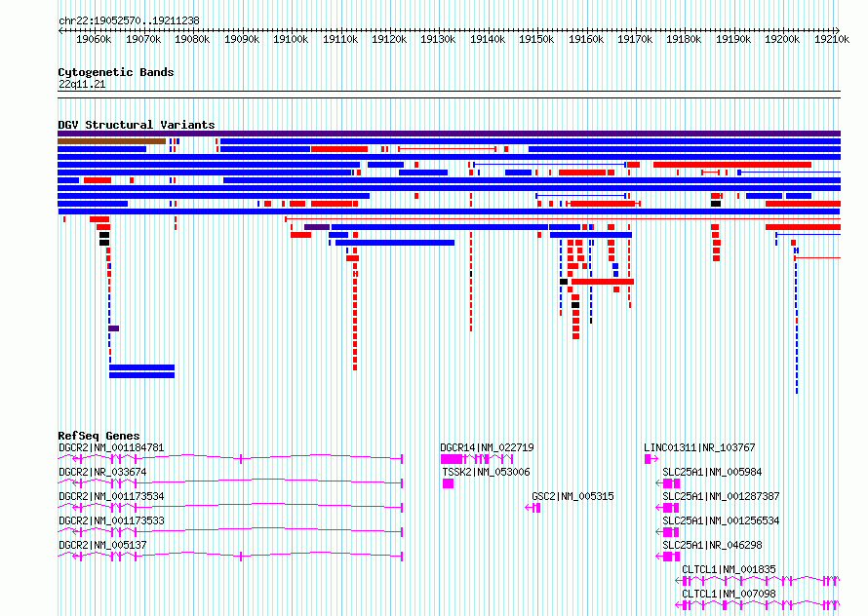Click the 19150k ruler label
The width and height of the screenshot is (868, 616).
tap(536, 39)
